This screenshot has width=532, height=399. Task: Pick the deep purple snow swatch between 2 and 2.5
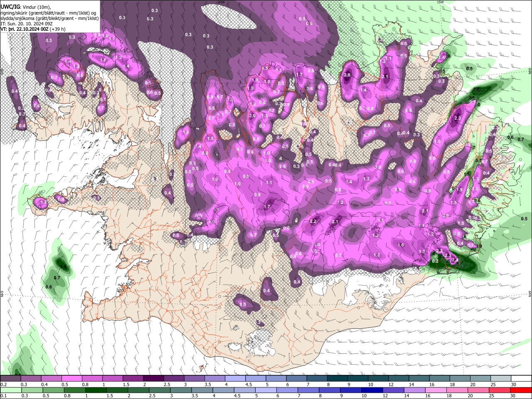(x=153, y=379)
